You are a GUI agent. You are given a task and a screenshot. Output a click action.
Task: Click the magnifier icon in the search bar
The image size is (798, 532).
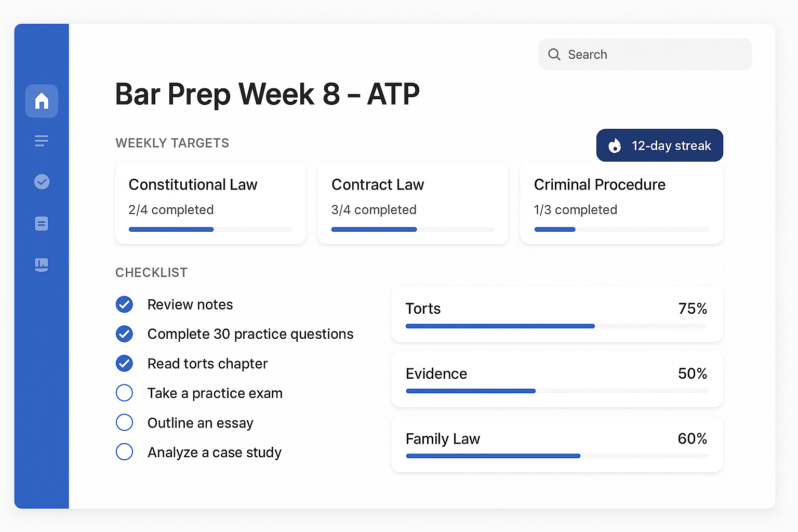click(554, 54)
